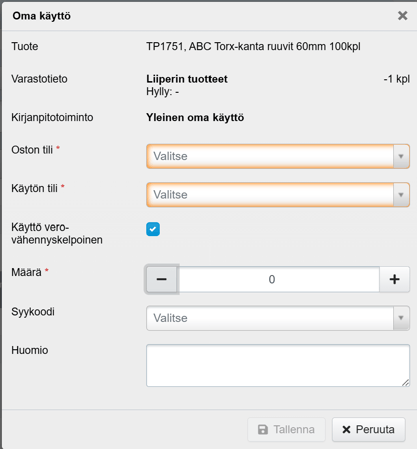
Task: Increase Määrä with the plus button
Action: pos(394,279)
